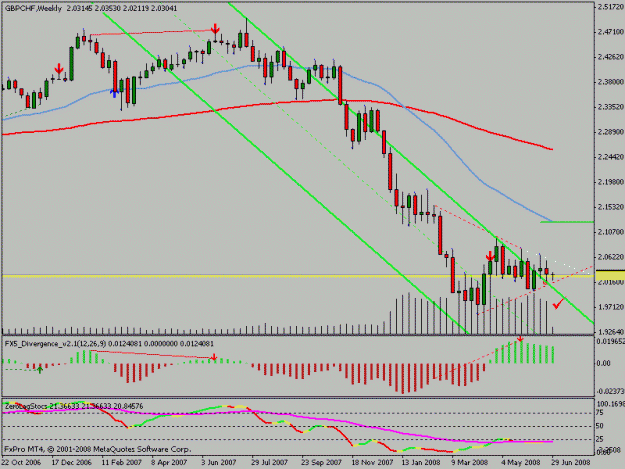Select the blue up arrow below the February 2007 candle
This screenshot has width=625, height=469.
point(115,93)
